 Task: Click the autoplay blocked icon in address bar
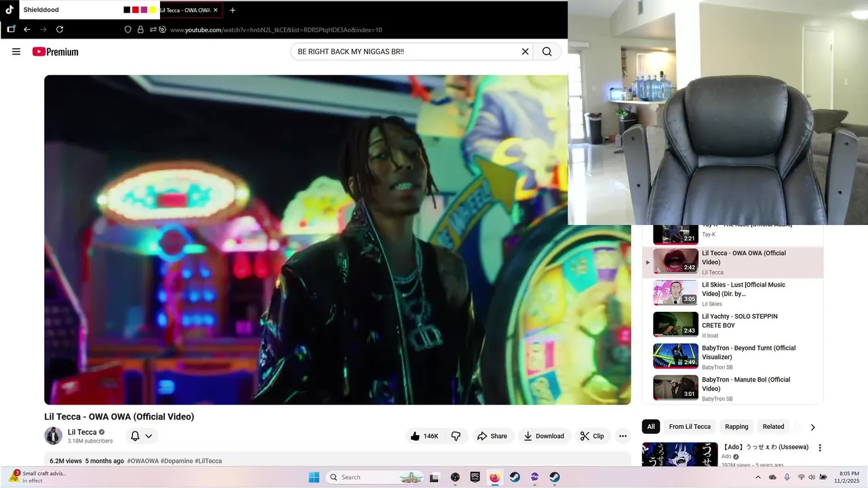(x=163, y=30)
